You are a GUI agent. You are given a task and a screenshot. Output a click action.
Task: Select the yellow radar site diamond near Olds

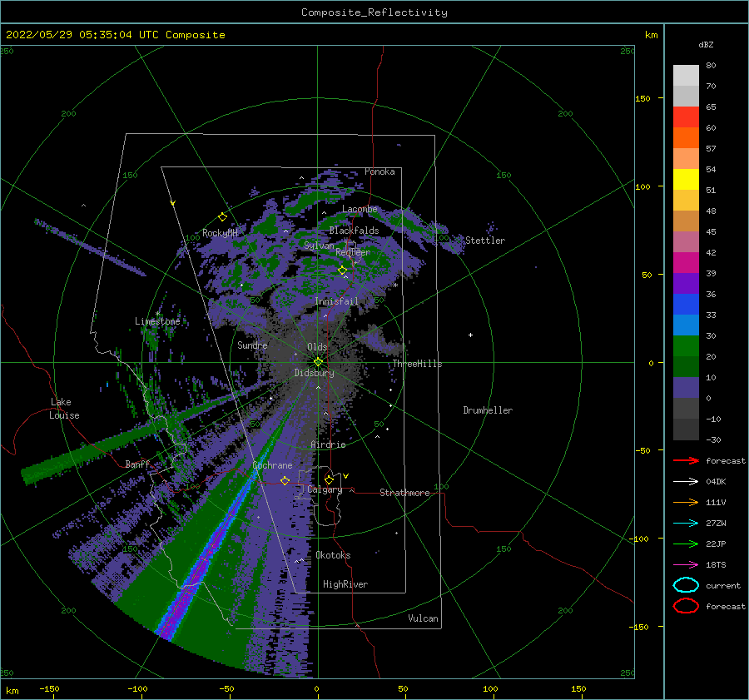coord(318,362)
